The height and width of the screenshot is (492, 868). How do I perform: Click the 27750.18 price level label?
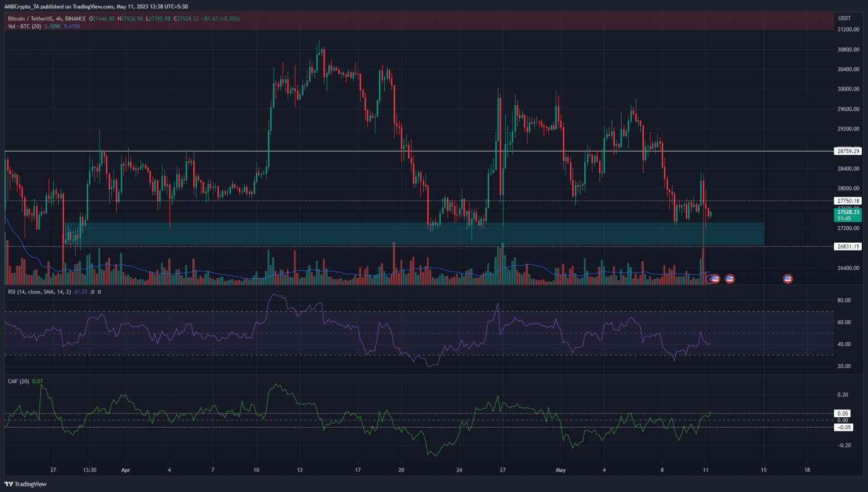[x=848, y=201]
